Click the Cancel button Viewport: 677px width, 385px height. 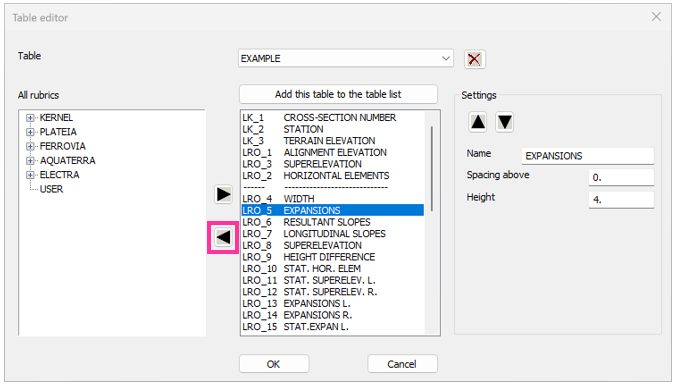pyautogui.click(x=402, y=364)
